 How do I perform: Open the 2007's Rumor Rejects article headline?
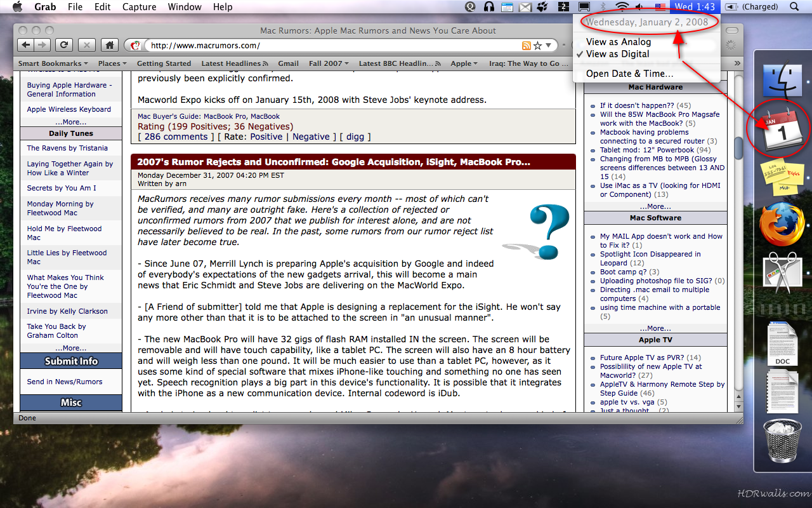coord(334,162)
